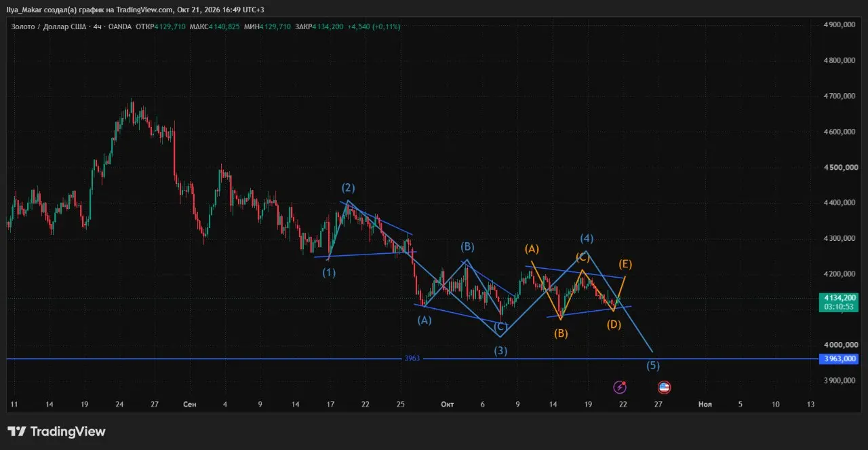This screenshot has width=868, height=450.
Task: Click the Сен month label on time axis
Action: 190,405
